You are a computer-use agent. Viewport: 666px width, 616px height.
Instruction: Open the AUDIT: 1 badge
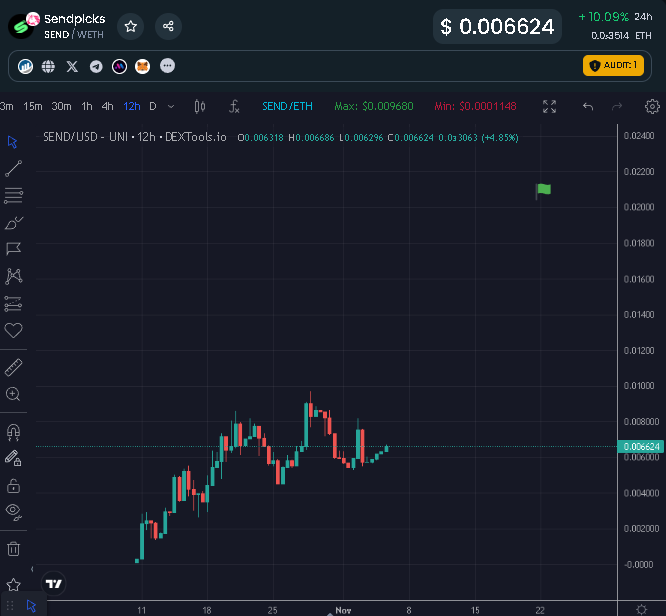point(613,65)
